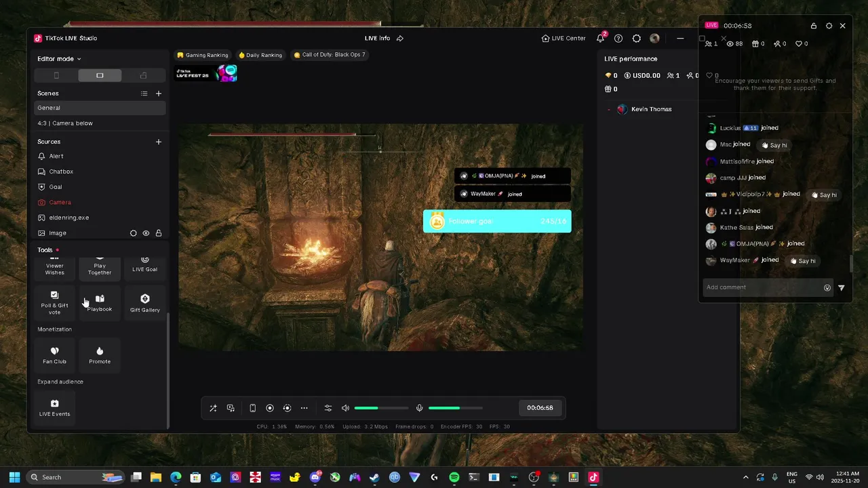Open the notifications bell
868x488 pixels.
(x=600, y=38)
